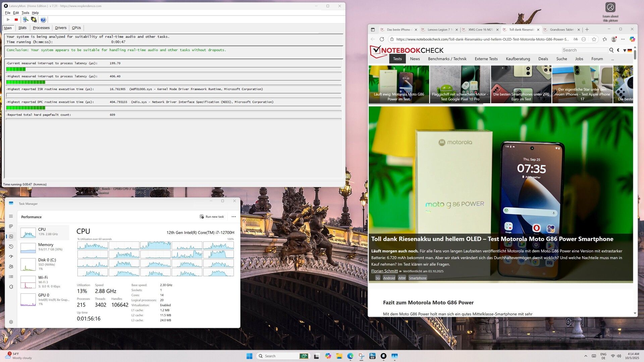
Task: Toggle Notebookcheck dark mode moon icon
Action: [619, 50]
